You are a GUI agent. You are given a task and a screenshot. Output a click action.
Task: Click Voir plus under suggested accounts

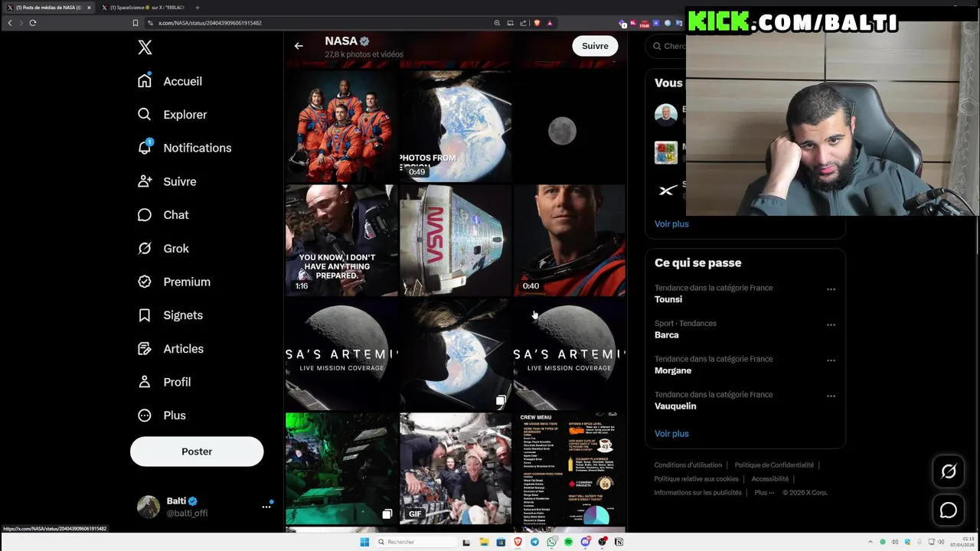(x=671, y=224)
